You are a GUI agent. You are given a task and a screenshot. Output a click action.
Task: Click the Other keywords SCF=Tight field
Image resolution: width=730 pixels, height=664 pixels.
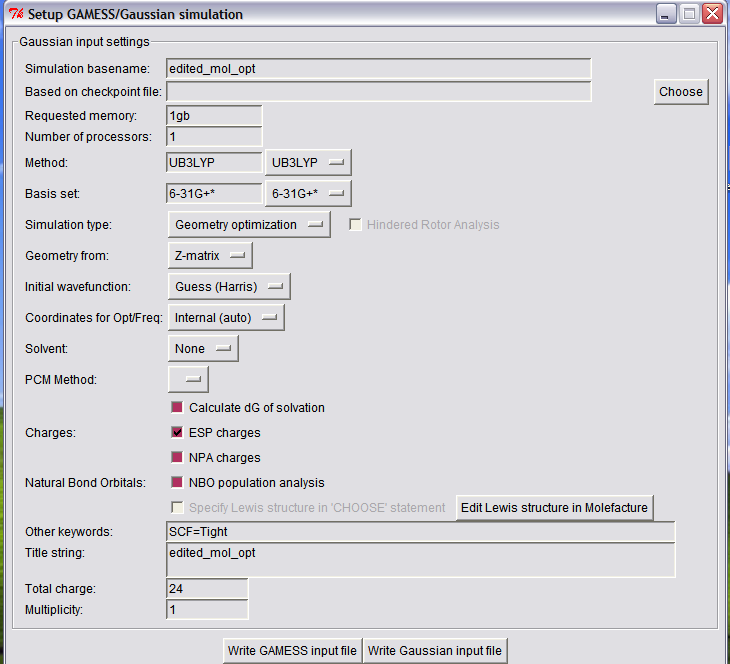pos(420,532)
